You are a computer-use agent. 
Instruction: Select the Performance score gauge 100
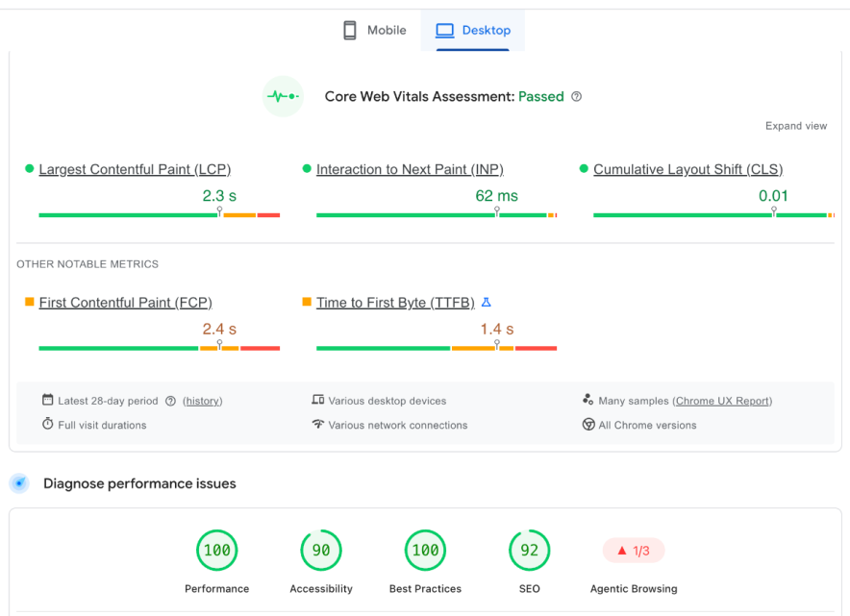click(217, 551)
